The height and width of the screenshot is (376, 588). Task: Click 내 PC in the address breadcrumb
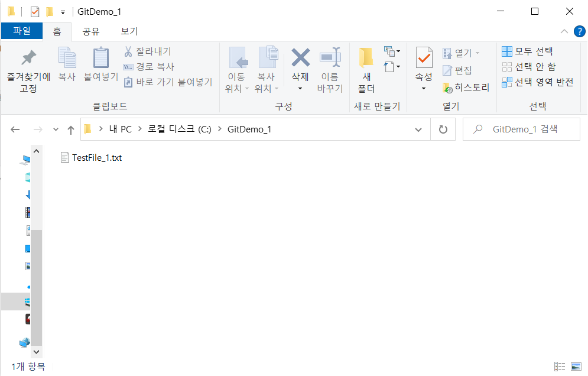121,129
